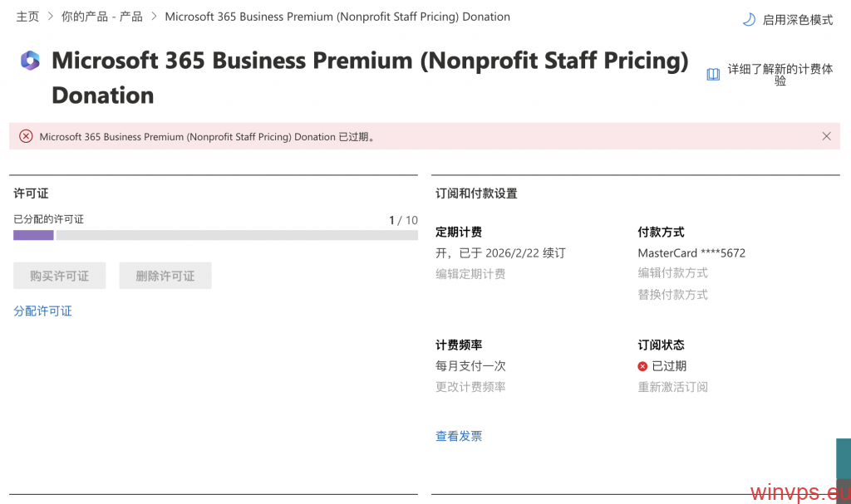Click the 购买许可证 button
Image resolution: width=851 pixels, height=504 pixels.
pyautogui.click(x=60, y=276)
